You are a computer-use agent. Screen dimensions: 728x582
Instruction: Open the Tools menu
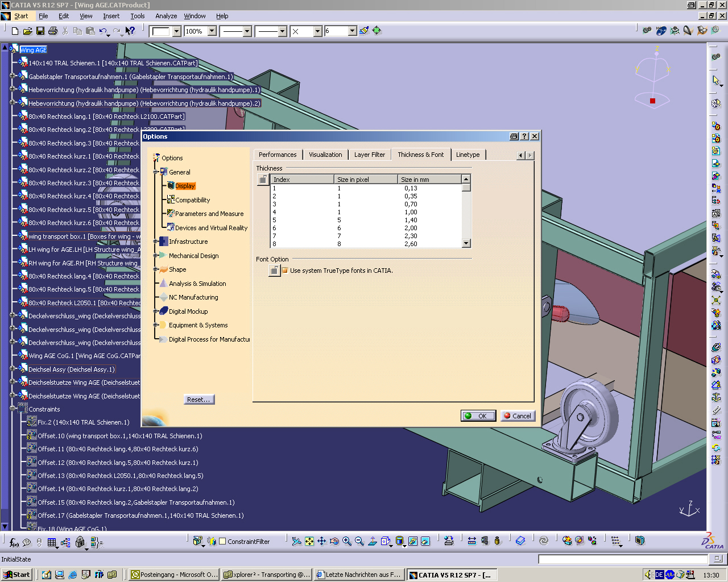[138, 16]
